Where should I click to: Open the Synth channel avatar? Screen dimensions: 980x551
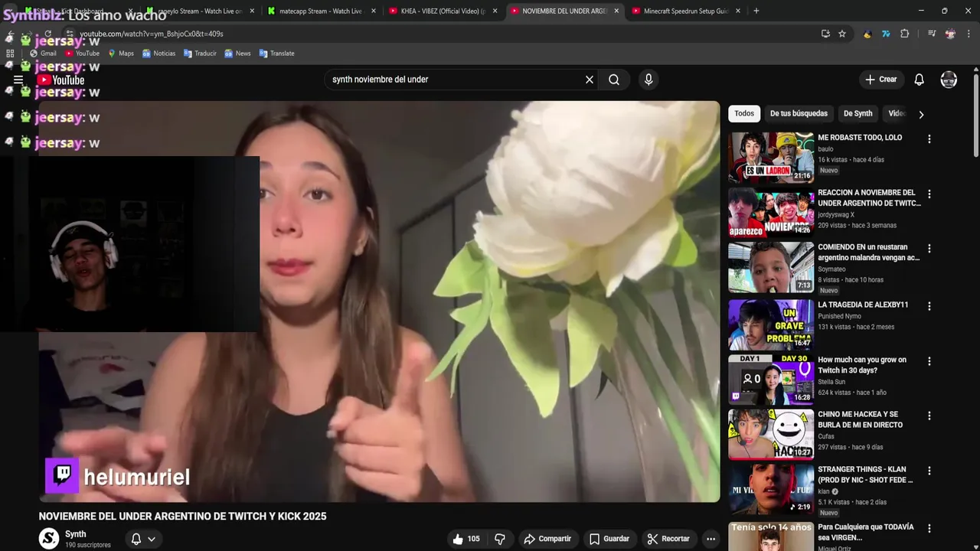(x=49, y=539)
